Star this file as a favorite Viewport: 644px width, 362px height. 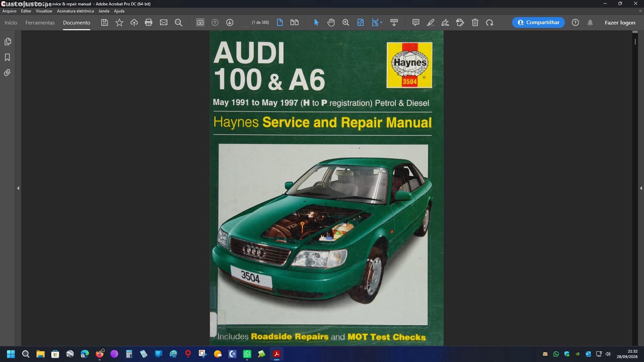point(119,22)
